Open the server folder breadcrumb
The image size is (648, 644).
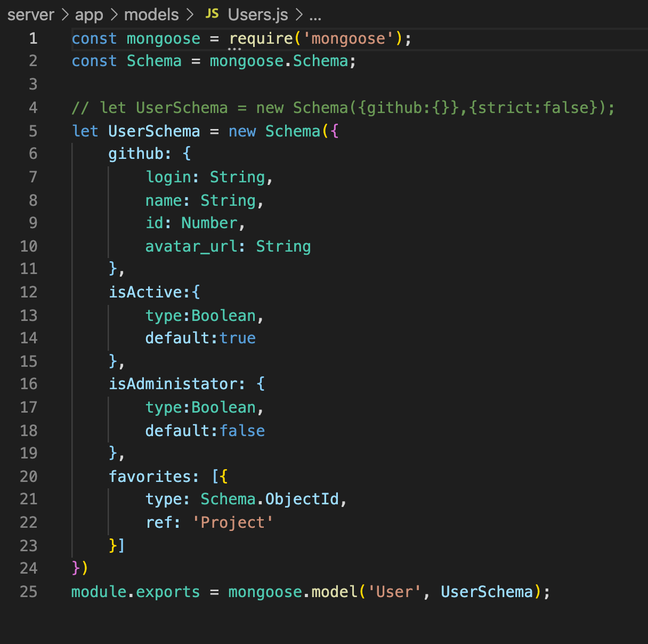[x=31, y=14]
